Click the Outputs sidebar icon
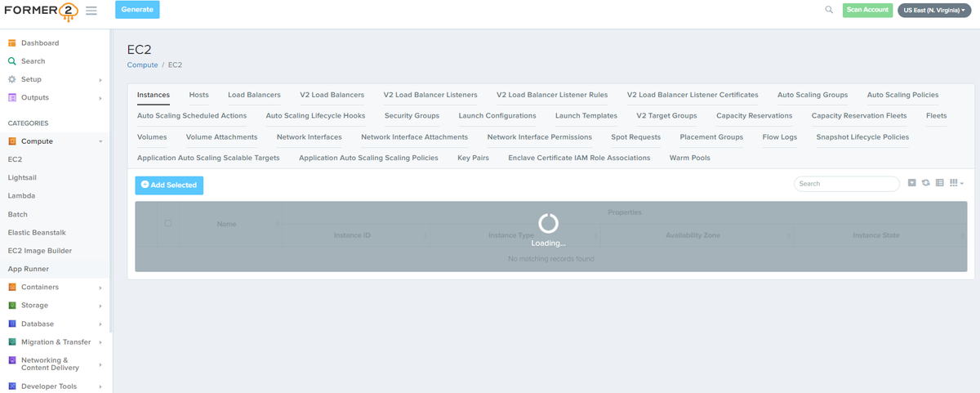 coord(12,97)
